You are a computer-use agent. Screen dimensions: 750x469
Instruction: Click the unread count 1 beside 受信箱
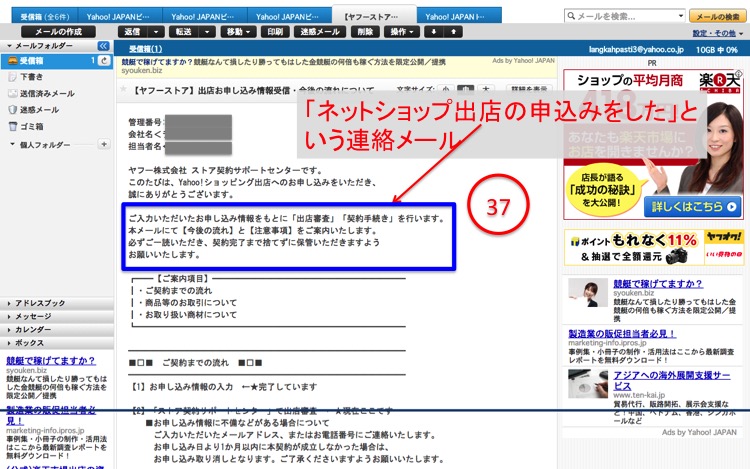coord(93,61)
